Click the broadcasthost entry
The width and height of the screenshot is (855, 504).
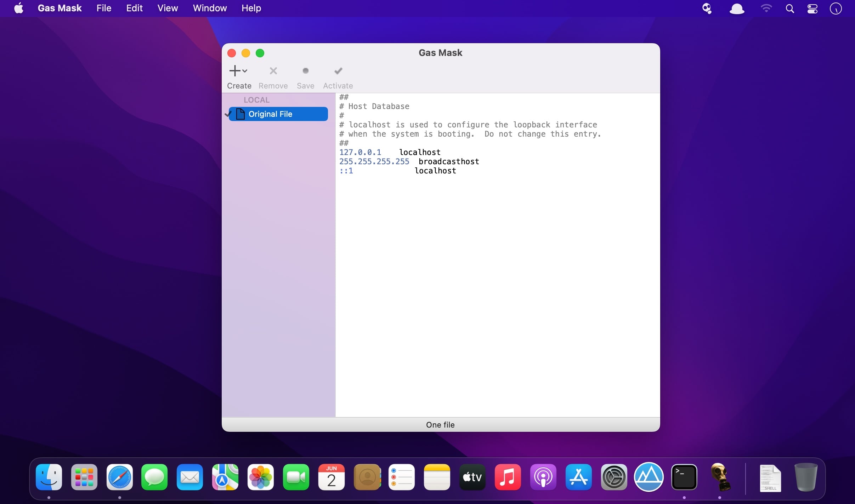[x=449, y=161]
